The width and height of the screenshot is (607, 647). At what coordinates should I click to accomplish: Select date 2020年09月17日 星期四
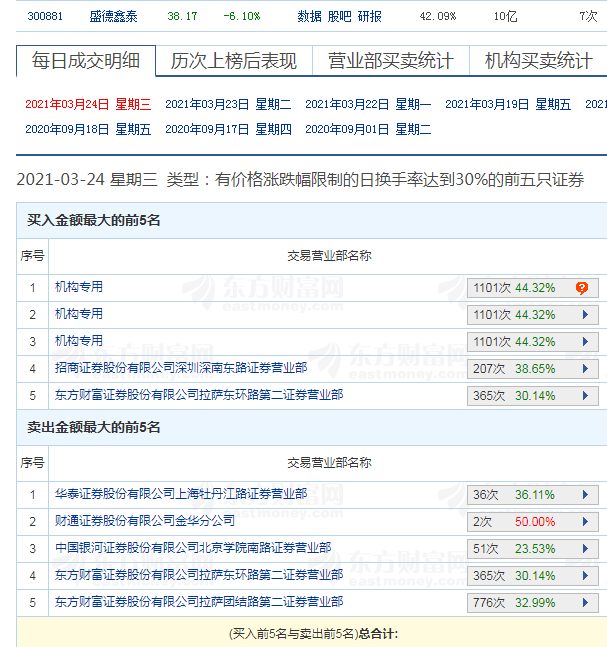[x=228, y=129]
